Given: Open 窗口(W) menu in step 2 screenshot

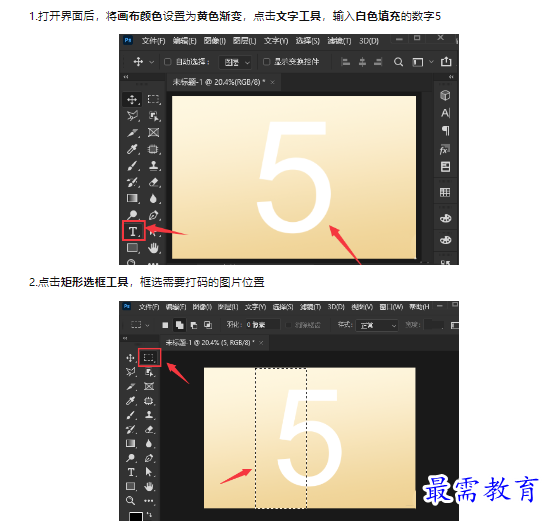Looking at the screenshot, I should pos(391,307).
